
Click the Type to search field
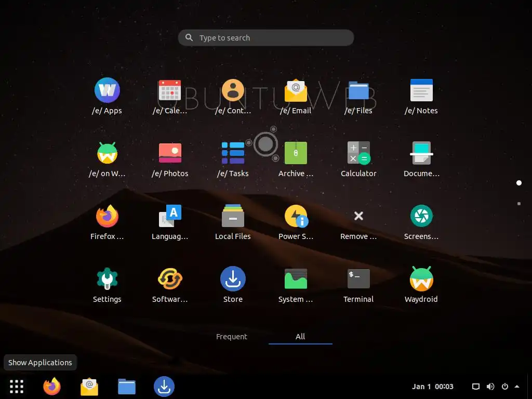[x=266, y=37]
